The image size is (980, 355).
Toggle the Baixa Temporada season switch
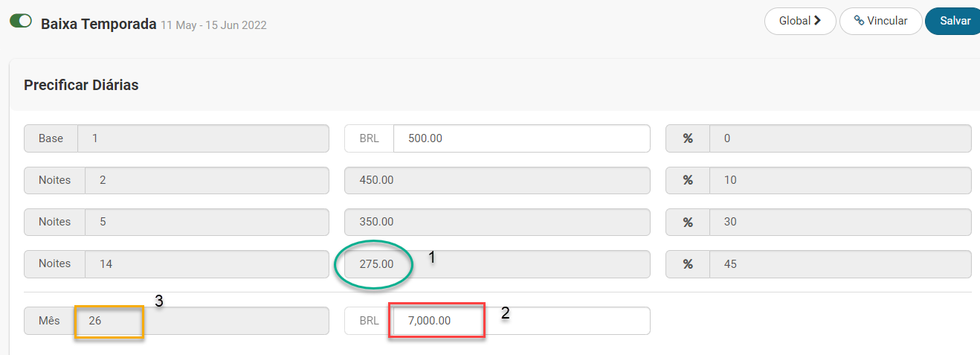click(20, 21)
